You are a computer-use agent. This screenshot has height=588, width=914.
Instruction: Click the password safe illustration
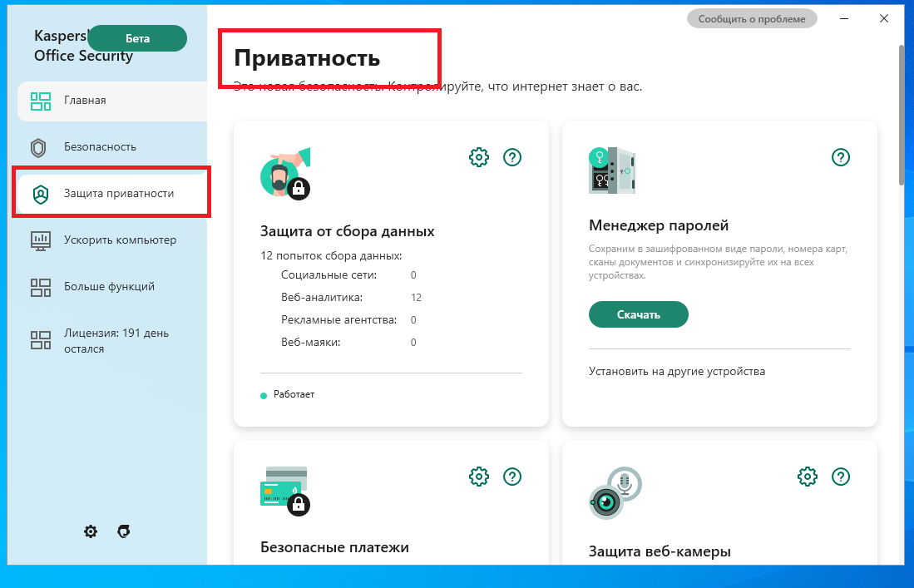[611, 170]
